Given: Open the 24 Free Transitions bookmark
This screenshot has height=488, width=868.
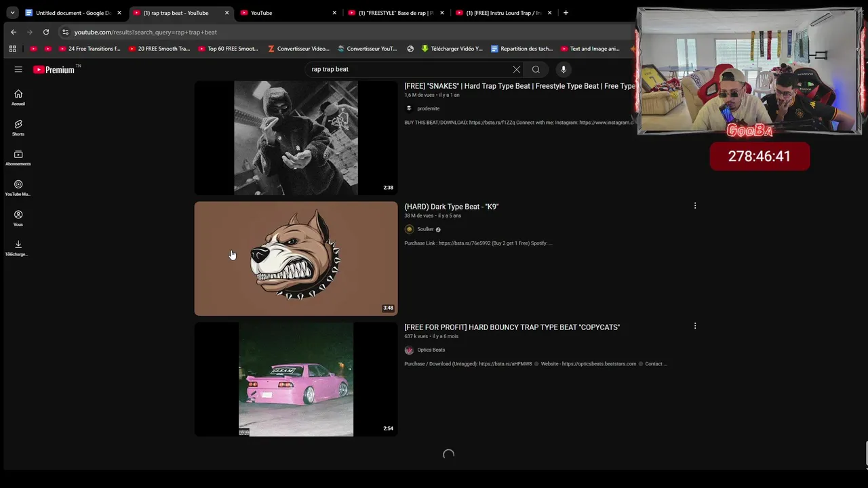Looking at the screenshot, I should click(89, 49).
